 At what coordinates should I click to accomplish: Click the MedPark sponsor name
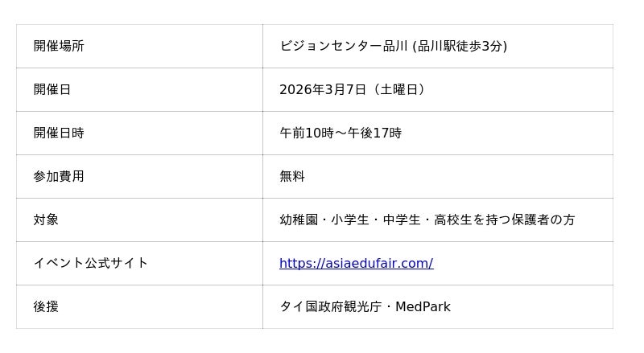pyautogui.click(x=423, y=306)
